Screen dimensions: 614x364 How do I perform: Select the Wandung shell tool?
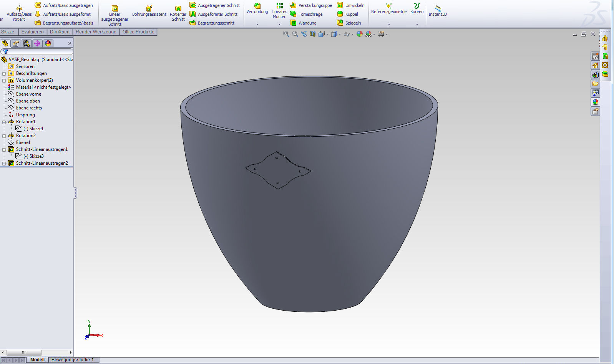click(303, 23)
